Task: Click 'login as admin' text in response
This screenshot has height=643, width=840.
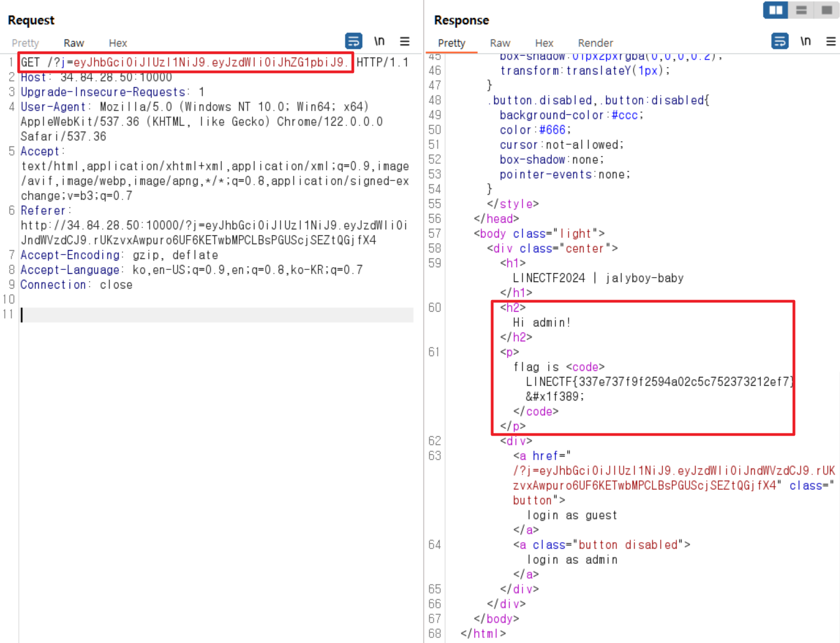Action: 572,560
